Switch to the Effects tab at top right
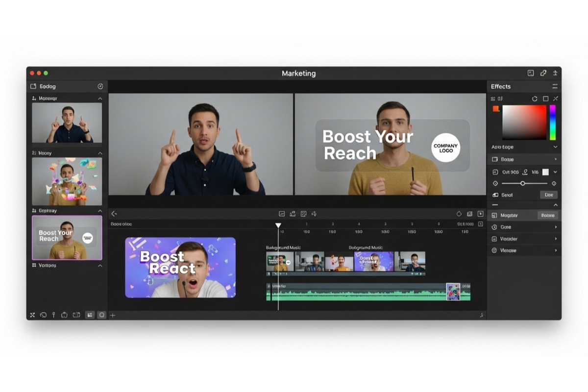The image size is (588, 392). point(500,86)
